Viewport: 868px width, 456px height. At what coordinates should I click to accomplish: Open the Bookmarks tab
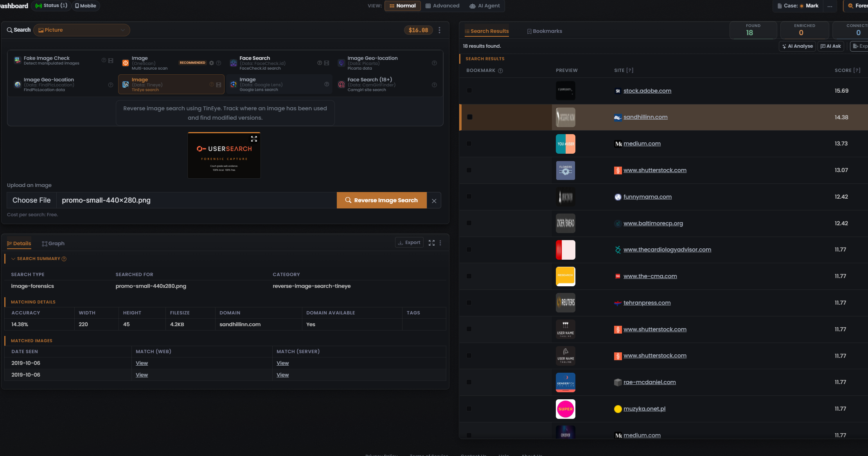coord(545,31)
